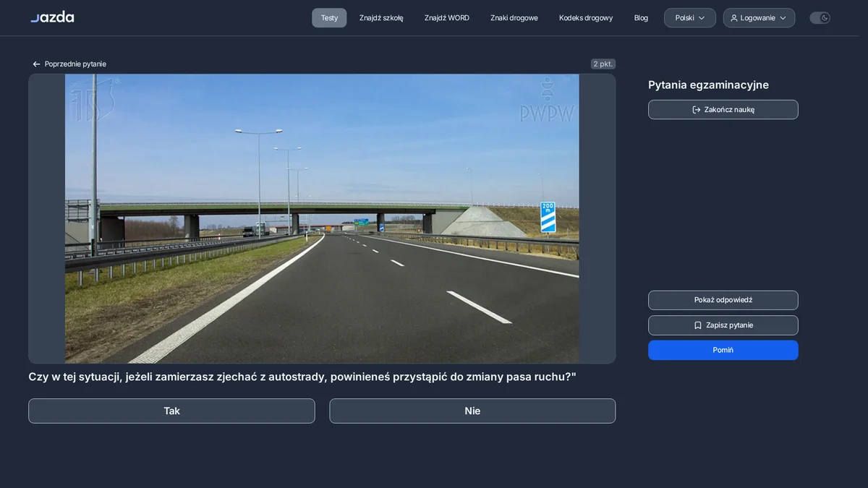Click the exit icon in Zakończ naukę
The width and height of the screenshot is (868, 488).
(697, 110)
